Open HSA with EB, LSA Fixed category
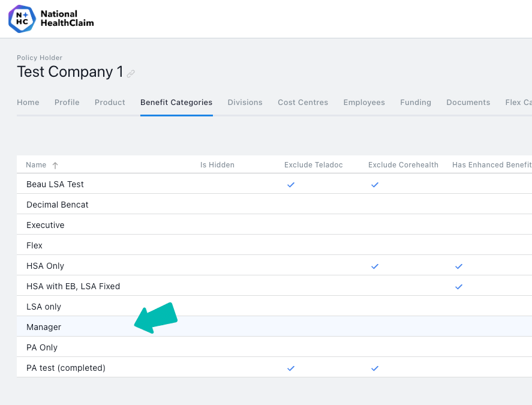The width and height of the screenshot is (532, 405). [274, 286]
